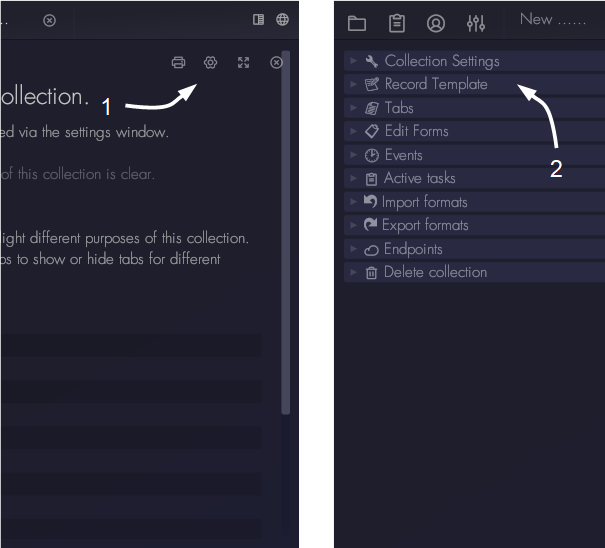Click the Active tasks clipboard icon
This screenshot has width=605, height=548.
371,179
